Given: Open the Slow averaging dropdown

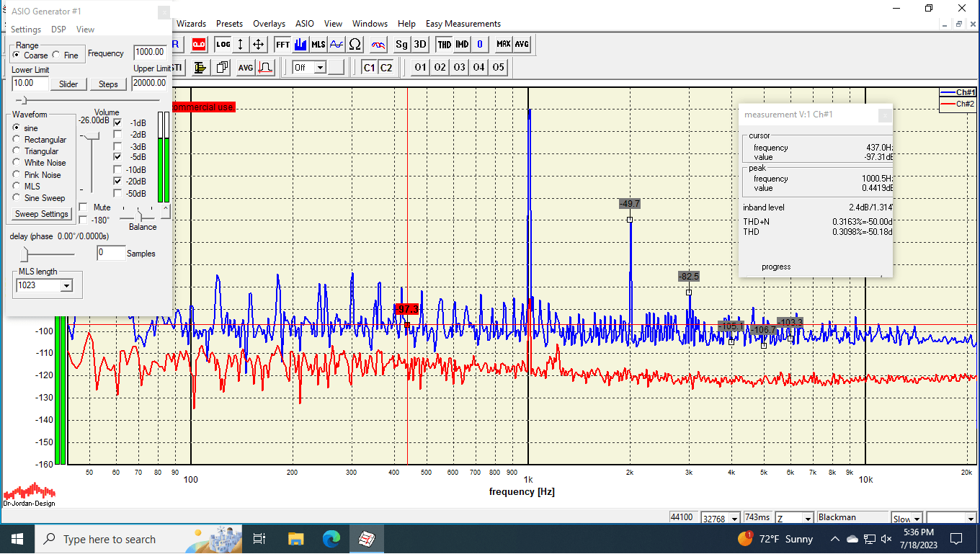Looking at the screenshot, I should pyautogui.click(x=917, y=518).
